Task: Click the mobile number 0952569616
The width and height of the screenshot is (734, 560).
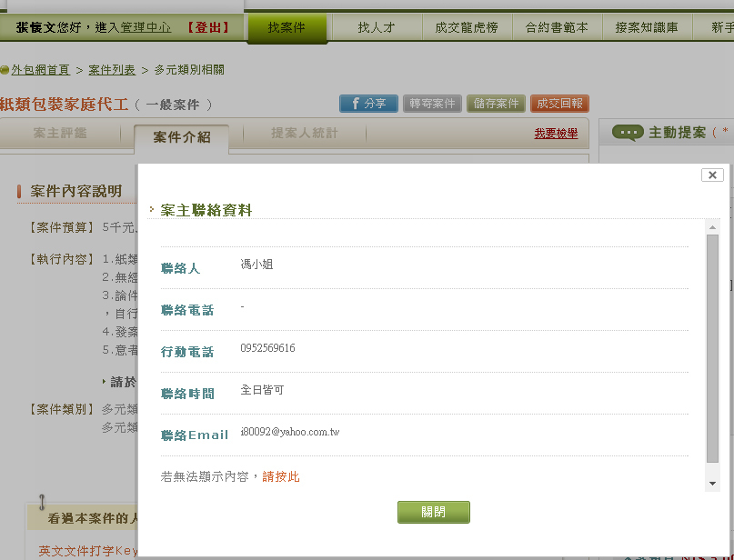Action: tap(267, 348)
